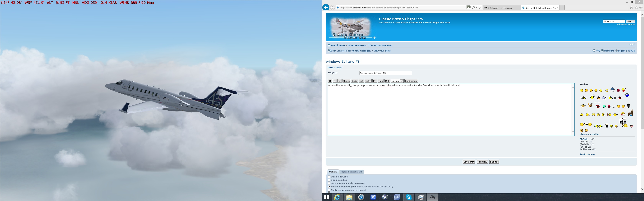The image size is (644, 201).
Task: Open the Normal font size dropdown
Action: 397,81
